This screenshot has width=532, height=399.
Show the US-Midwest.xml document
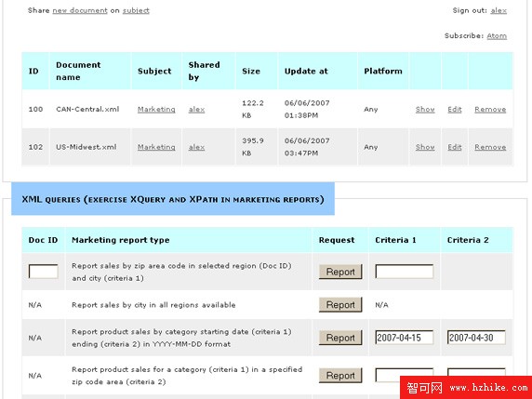point(425,147)
